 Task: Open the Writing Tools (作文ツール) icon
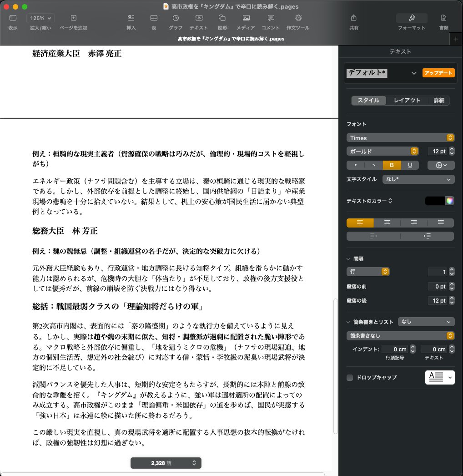point(298,18)
